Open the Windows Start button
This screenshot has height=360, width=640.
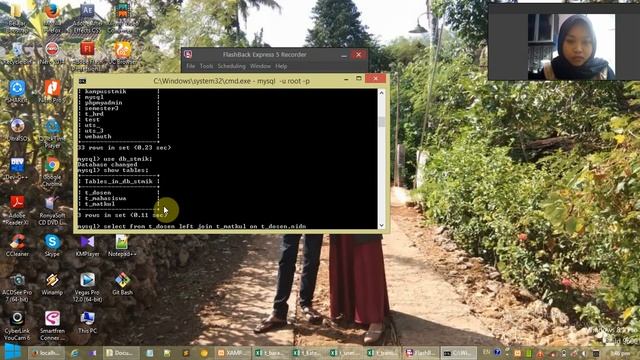[12, 352]
